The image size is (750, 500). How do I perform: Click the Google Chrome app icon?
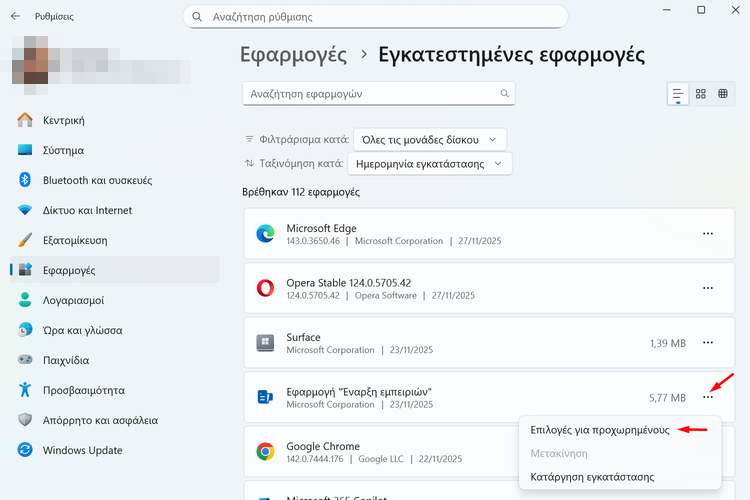click(x=266, y=452)
